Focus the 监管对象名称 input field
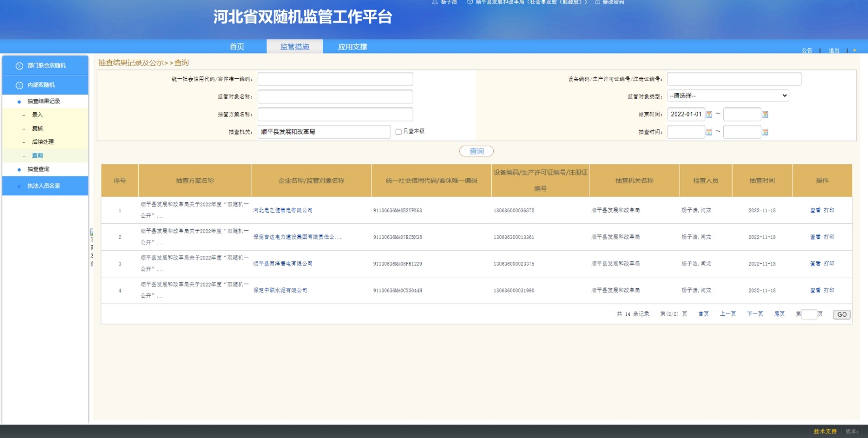This screenshot has width=868, height=438. 335,97
